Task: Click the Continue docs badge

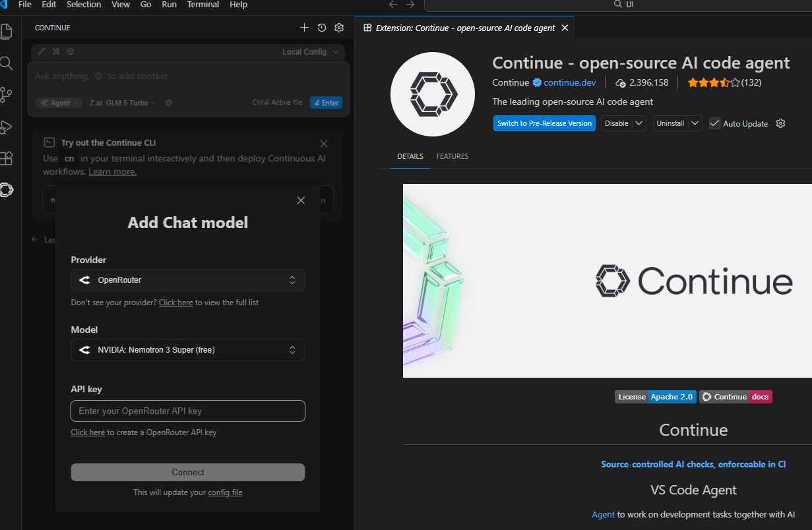Action: 735,397
